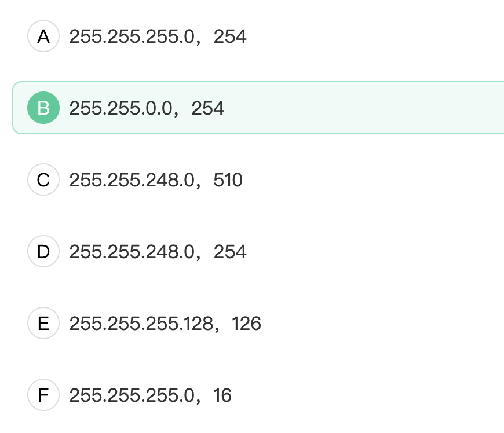Click empty area of highlighted option B row

coord(363,108)
